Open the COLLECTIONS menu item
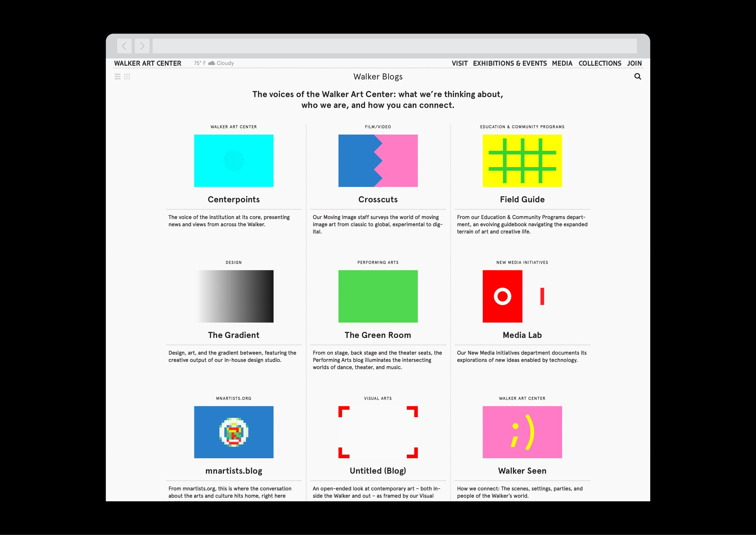Image resolution: width=756 pixels, height=535 pixels. coord(599,63)
